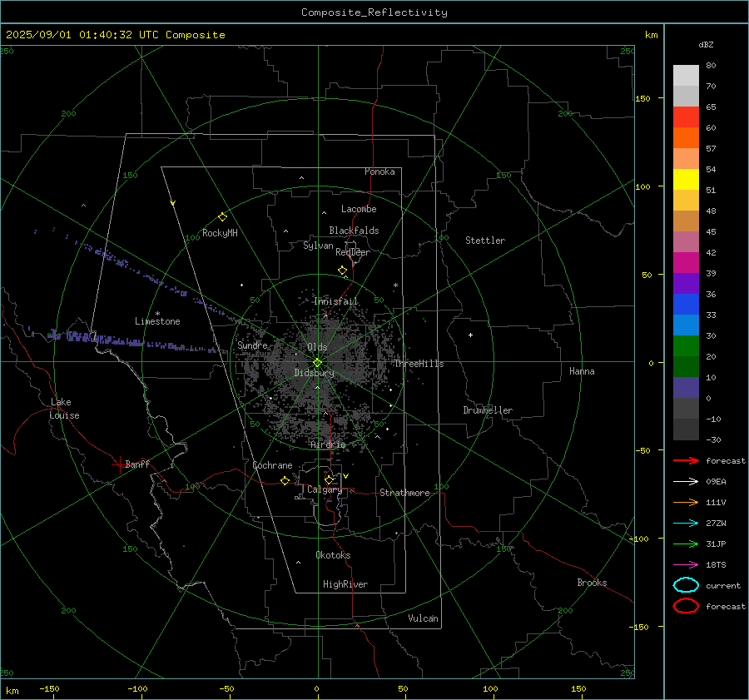749x700 pixels.
Task: Click the RedDeer label
Action: (x=353, y=252)
